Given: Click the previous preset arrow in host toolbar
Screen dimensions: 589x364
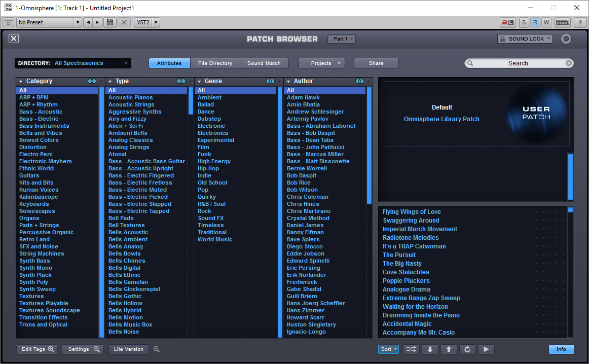Looking at the screenshot, I should click(x=88, y=22).
